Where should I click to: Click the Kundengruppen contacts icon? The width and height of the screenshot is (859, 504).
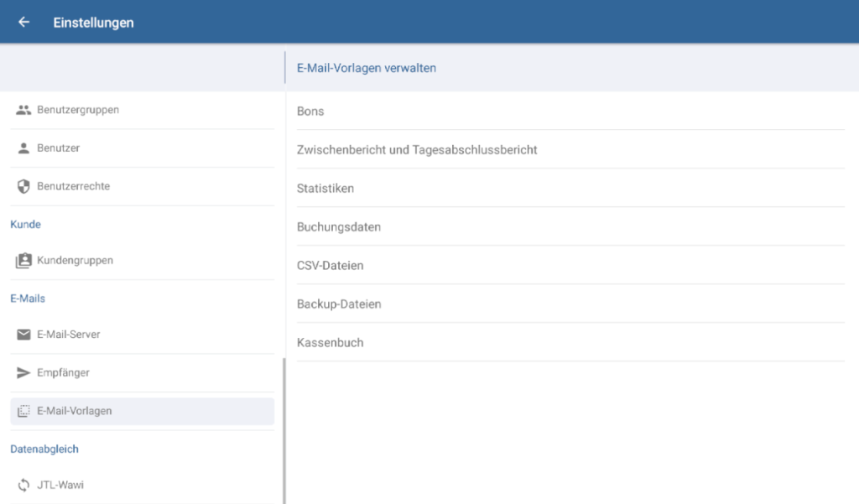pos(24,260)
